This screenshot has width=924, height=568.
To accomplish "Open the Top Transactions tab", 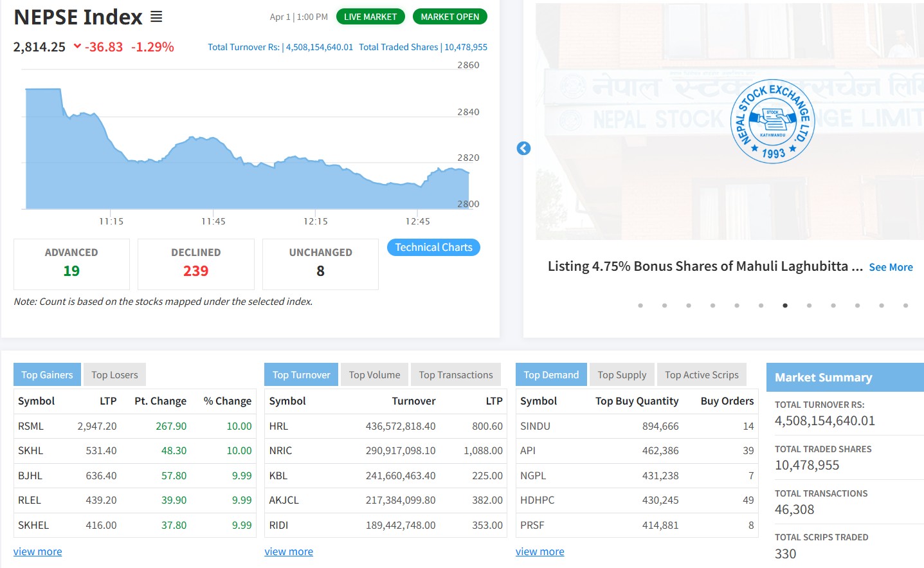I will [456, 375].
